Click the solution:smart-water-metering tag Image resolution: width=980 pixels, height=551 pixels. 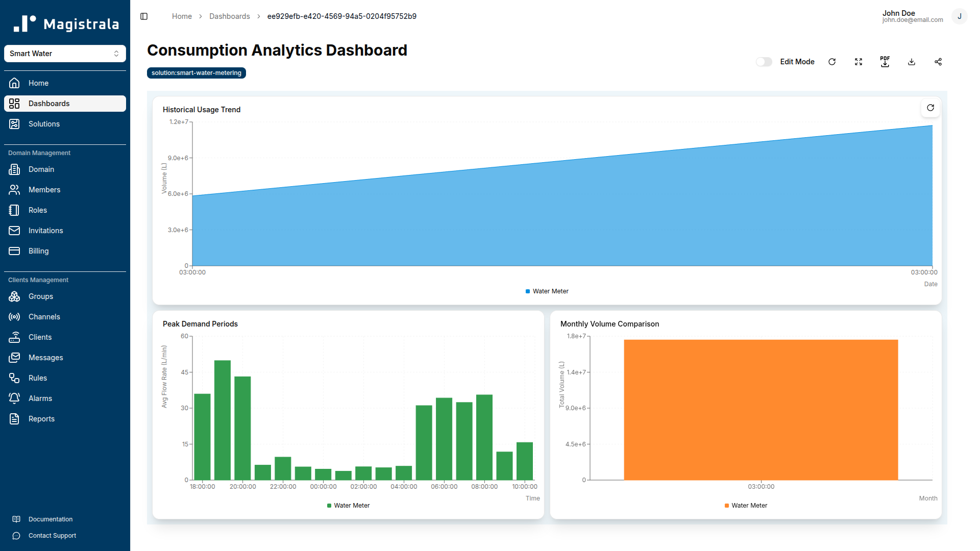[x=196, y=72]
